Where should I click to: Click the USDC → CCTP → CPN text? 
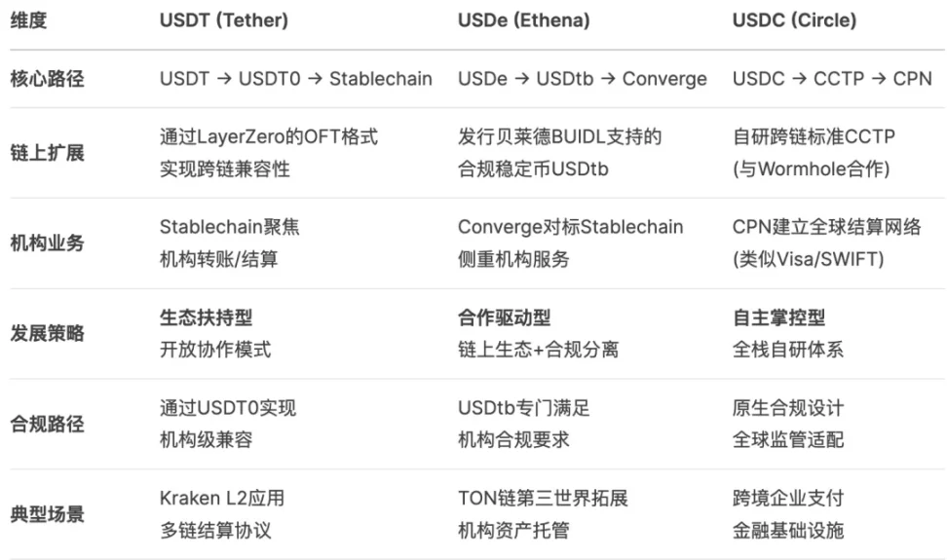(831, 79)
